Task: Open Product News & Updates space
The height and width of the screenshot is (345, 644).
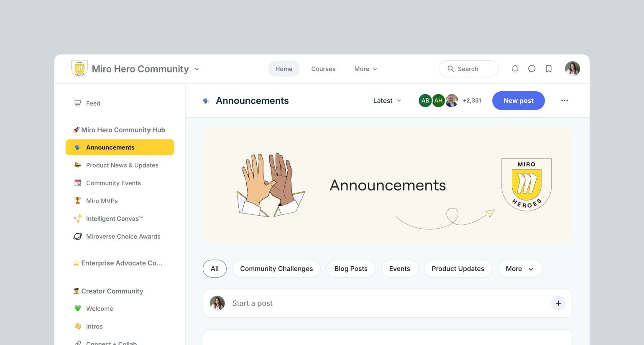Action: [120, 165]
